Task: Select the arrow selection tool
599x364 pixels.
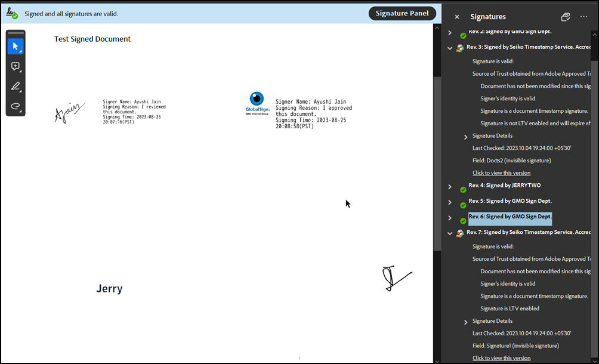Action: [x=16, y=47]
